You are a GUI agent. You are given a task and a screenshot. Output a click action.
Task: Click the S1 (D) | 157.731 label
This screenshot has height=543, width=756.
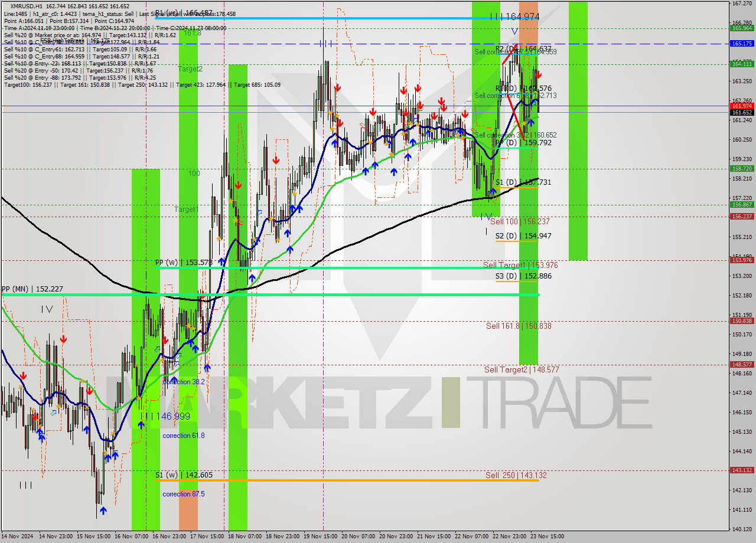point(523,182)
